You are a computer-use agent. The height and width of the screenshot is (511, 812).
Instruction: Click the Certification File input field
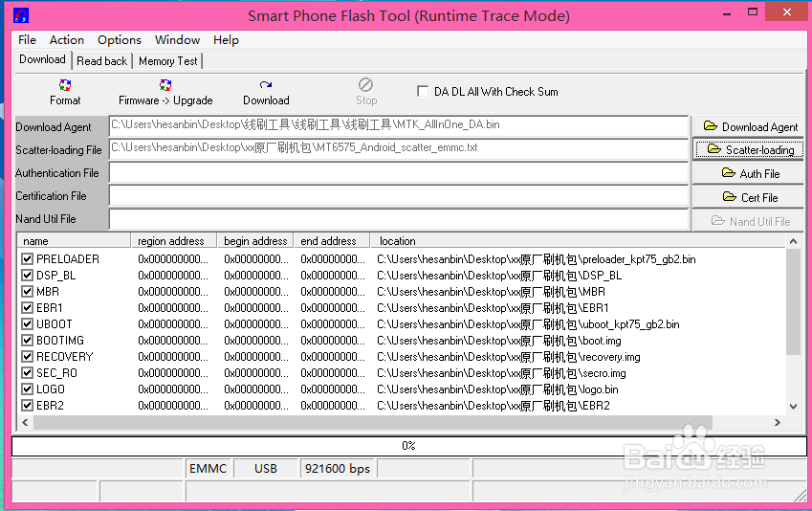pos(398,196)
